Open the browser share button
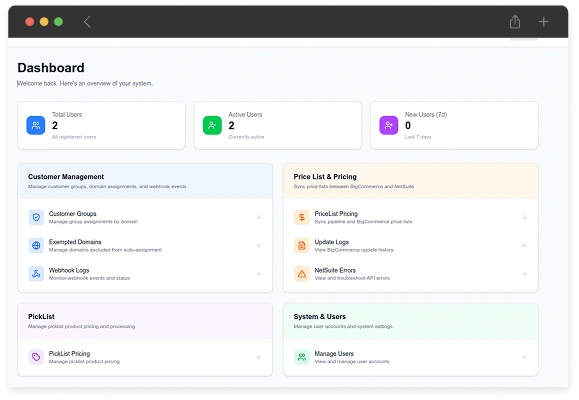Image resolution: width=579 pixels, height=400 pixels. tap(515, 22)
